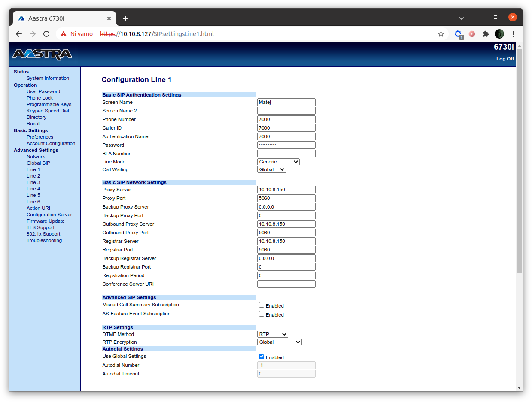Open the Network settings page
Screen dimensions: 532x402
[36, 156]
